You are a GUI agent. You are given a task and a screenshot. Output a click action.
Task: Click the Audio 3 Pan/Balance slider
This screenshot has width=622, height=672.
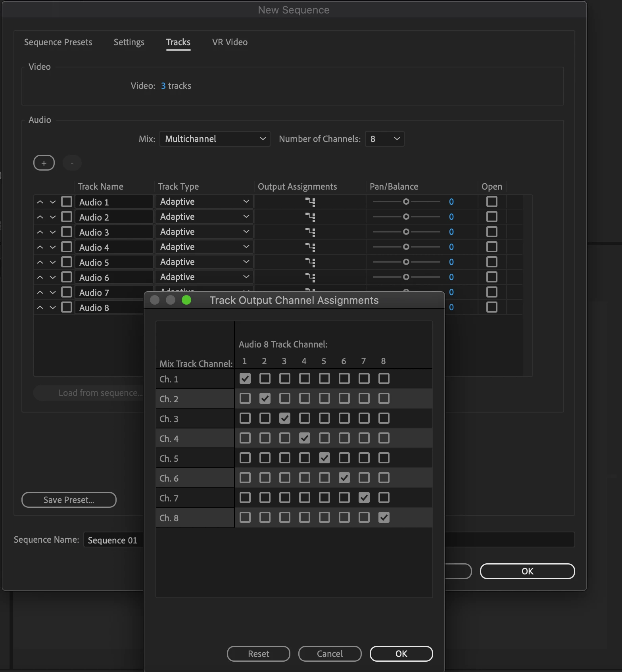406,232
